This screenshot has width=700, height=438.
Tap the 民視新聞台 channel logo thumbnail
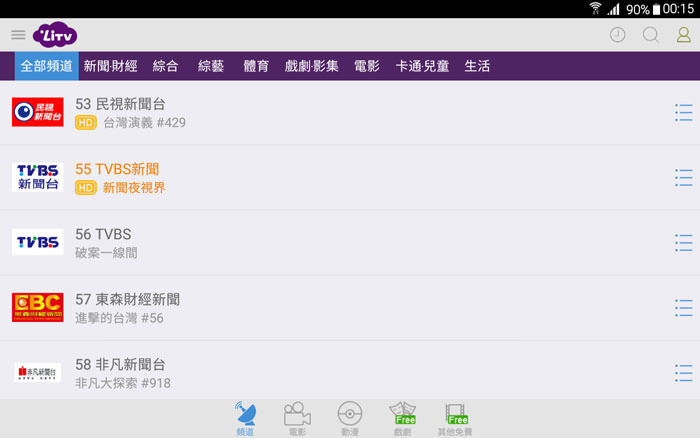click(x=38, y=112)
